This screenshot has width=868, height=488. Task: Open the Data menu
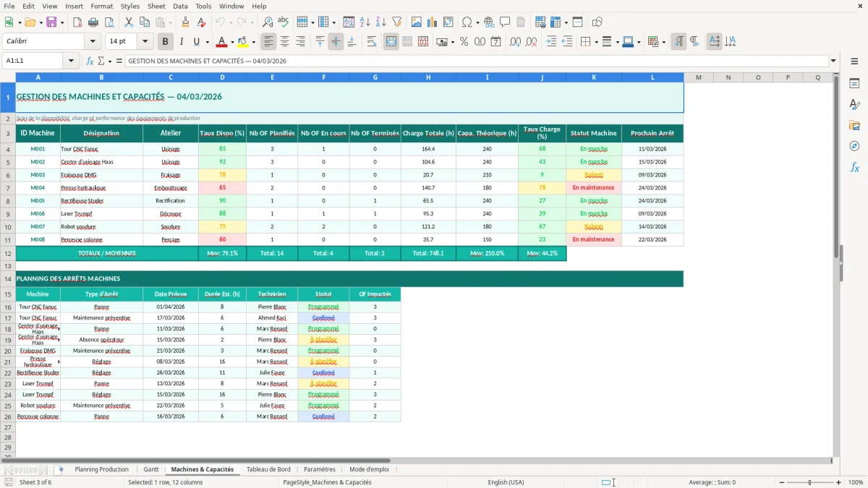click(180, 6)
